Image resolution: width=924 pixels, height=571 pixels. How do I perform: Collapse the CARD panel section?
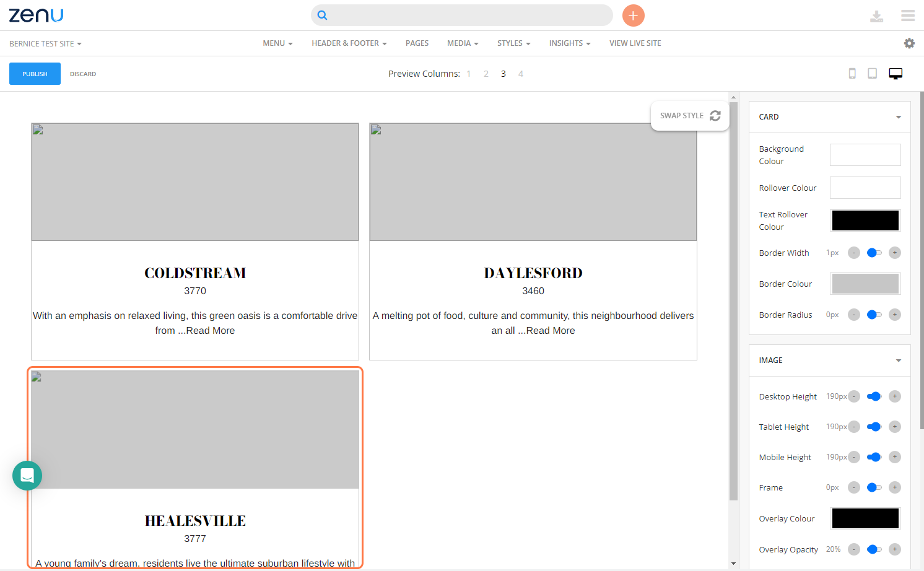click(830, 117)
